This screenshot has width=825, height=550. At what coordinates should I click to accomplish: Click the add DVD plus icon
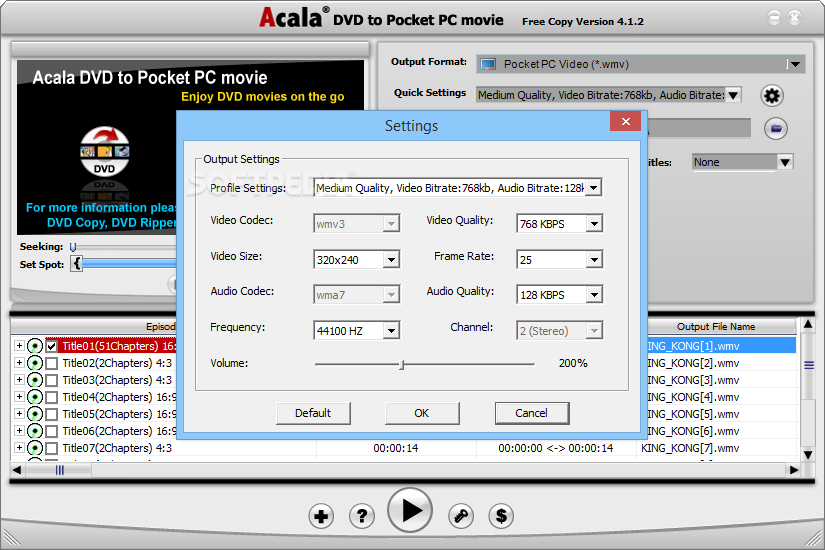point(321,516)
